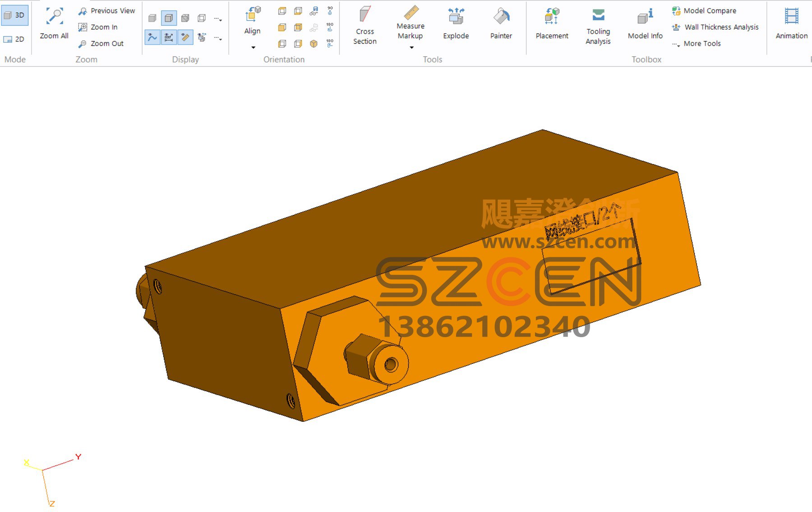Switch to 2D mode
Viewport: 812px width, 512px height.
[14, 39]
